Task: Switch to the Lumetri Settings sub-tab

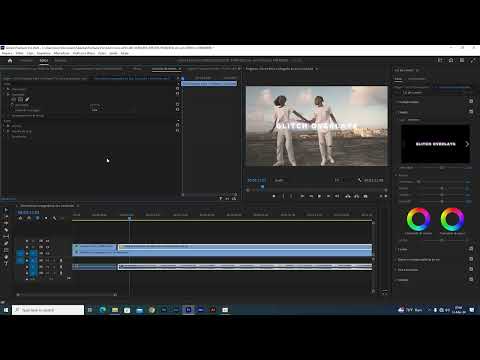Action: click(417, 79)
